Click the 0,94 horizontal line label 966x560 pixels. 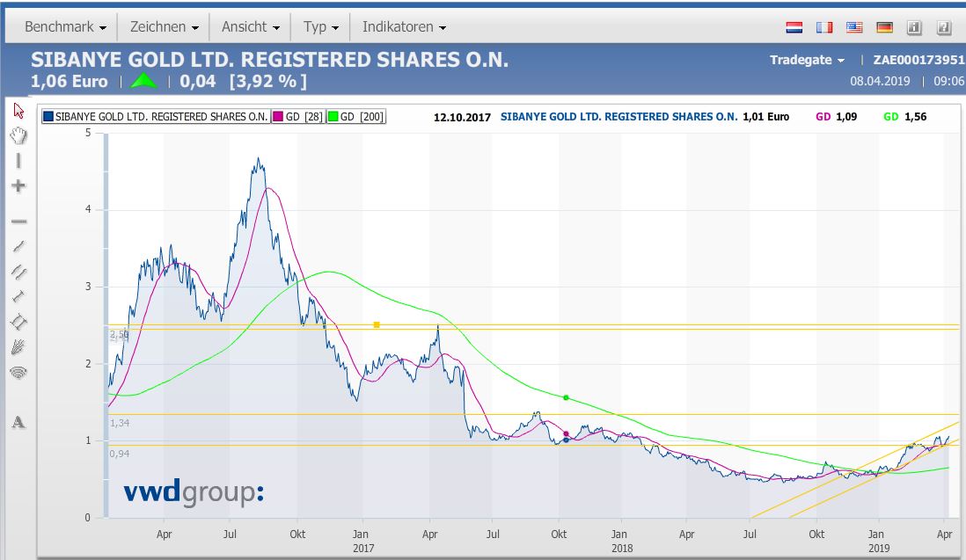120,454
